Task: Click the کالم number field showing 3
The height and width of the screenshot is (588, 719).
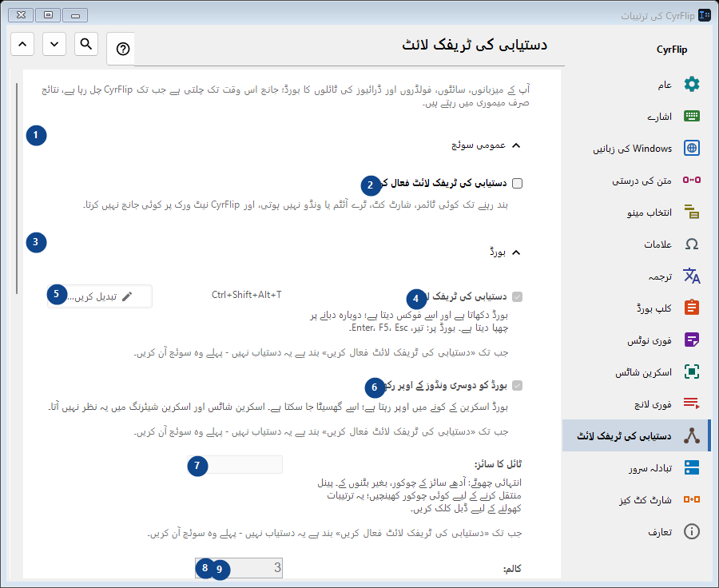Action: point(238,568)
